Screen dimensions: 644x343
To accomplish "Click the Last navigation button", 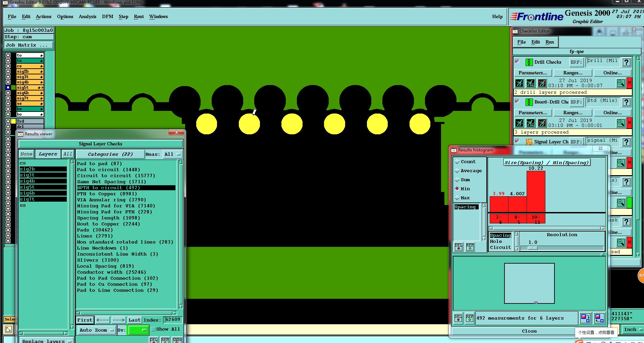I will point(135,320).
